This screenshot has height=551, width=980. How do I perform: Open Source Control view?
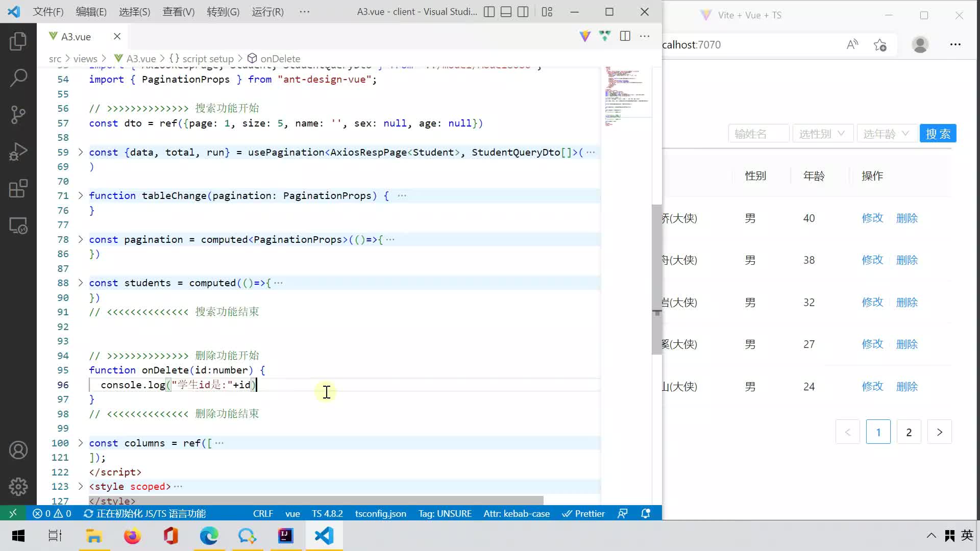tap(18, 115)
